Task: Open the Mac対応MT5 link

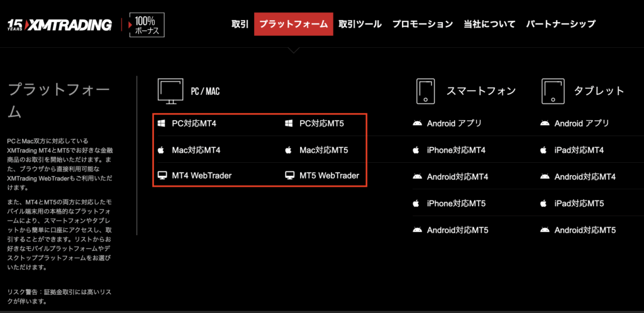Action: [324, 150]
